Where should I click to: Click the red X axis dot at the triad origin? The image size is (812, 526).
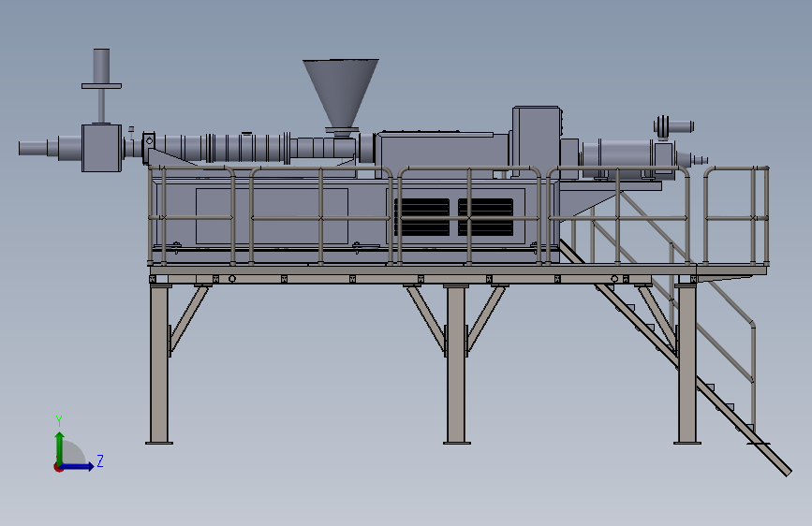point(58,468)
